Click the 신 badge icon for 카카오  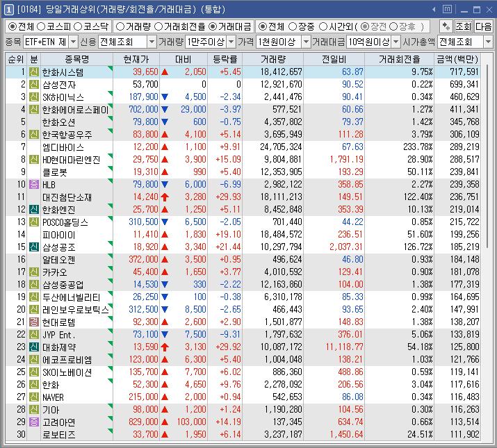pos(34,272)
